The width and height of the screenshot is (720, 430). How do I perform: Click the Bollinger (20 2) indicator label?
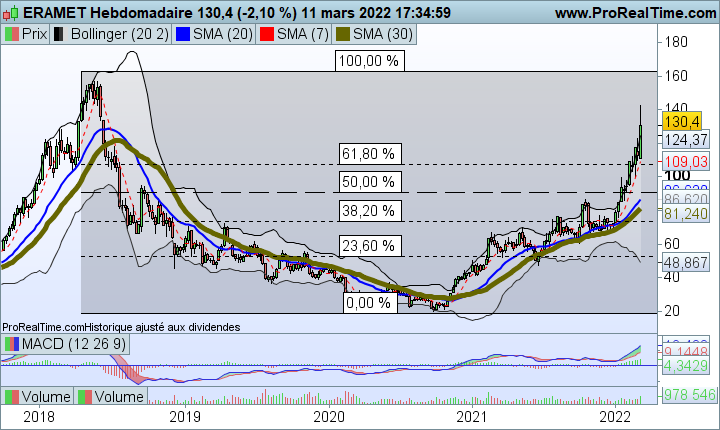click(x=120, y=34)
